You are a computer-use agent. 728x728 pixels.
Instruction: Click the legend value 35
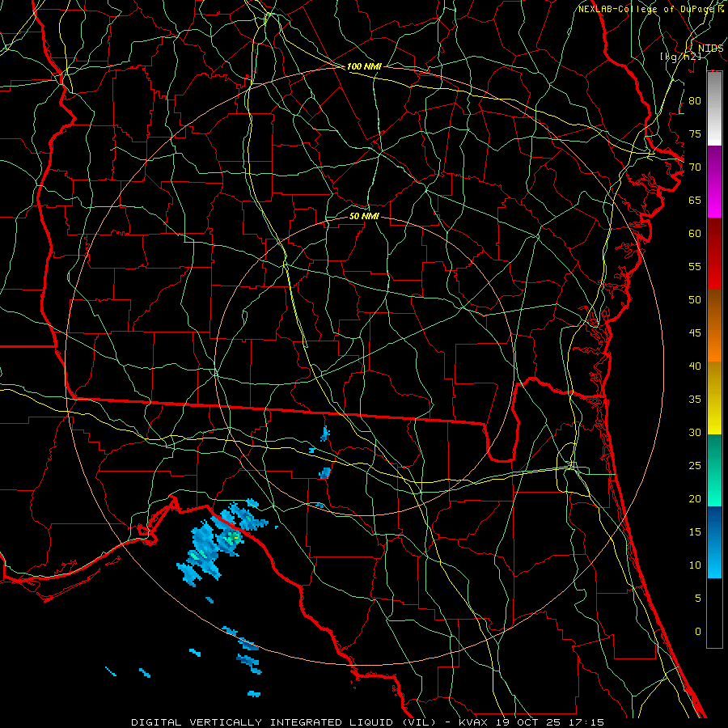(x=695, y=400)
